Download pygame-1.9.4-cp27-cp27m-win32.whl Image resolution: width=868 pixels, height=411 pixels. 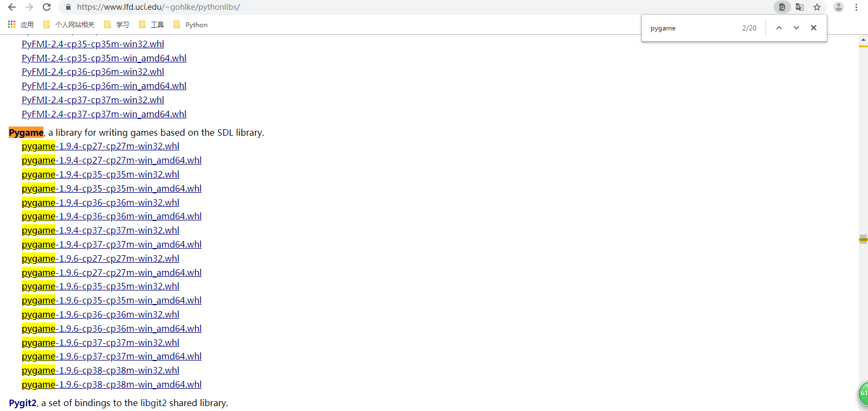(100, 146)
